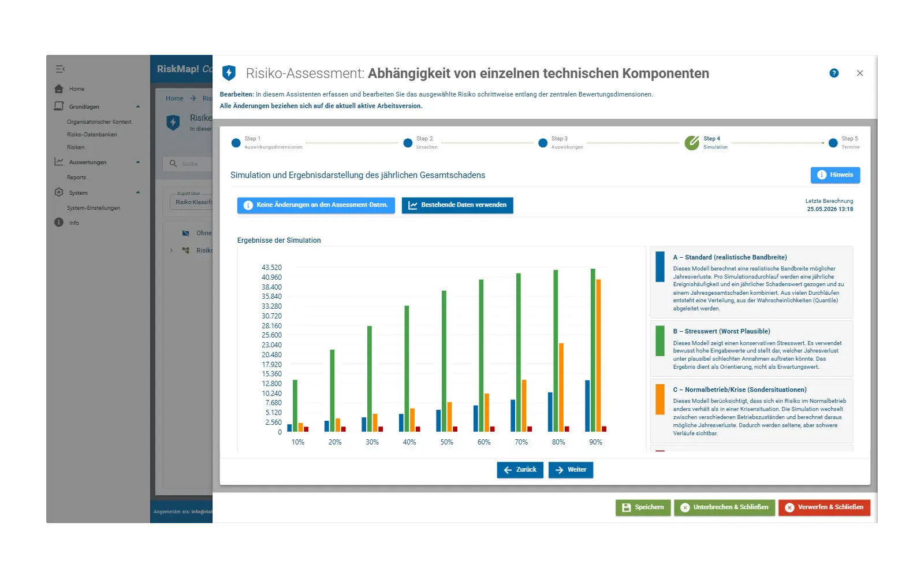The height and width of the screenshot is (578, 924).
Task: Open Organisatorischer Kontext
Action: pyautogui.click(x=99, y=122)
